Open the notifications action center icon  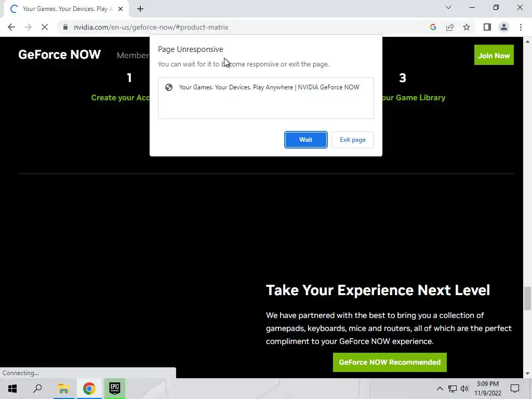tap(515, 389)
